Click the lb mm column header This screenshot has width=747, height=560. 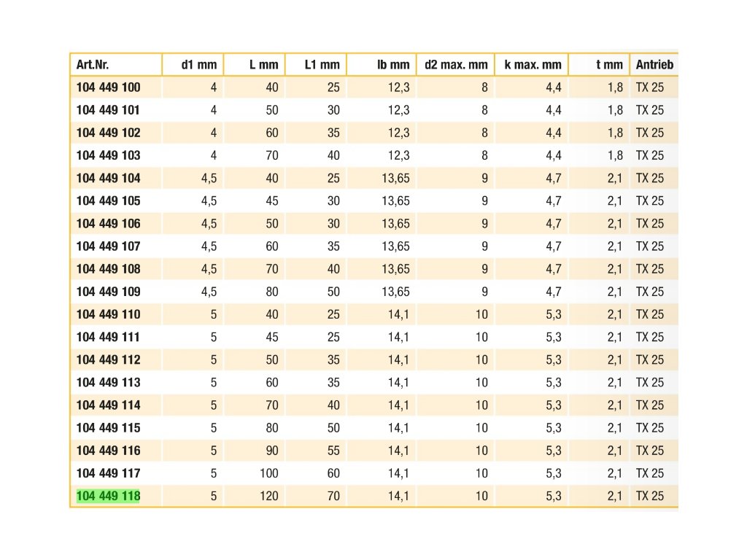tap(393, 64)
